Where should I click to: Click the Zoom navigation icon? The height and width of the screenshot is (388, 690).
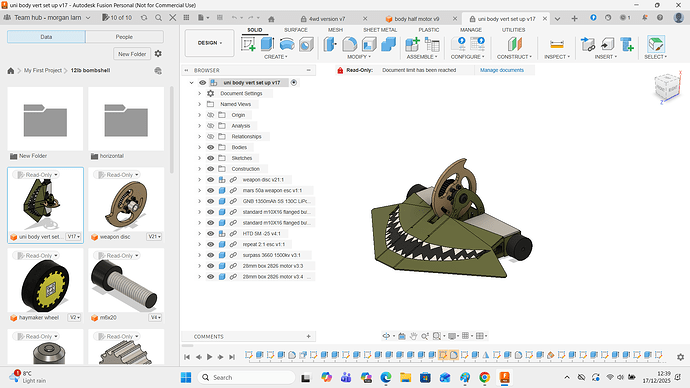tap(425, 336)
